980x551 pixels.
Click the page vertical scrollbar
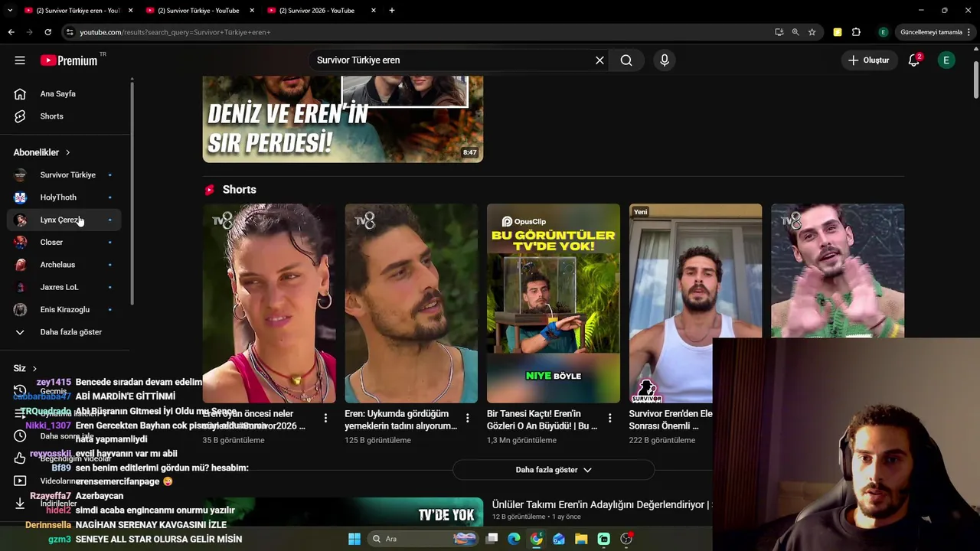point(975,79)
